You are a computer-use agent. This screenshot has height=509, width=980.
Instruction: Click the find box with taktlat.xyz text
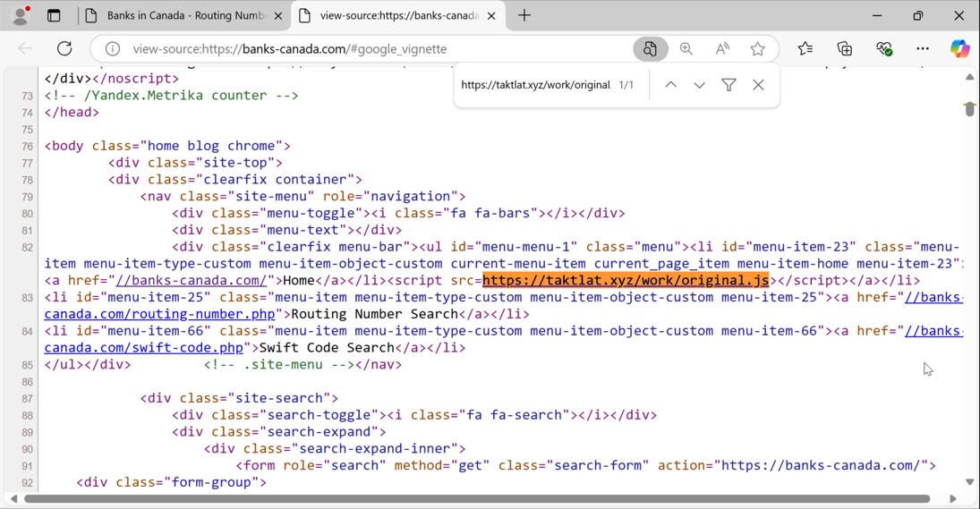[535, 85]
